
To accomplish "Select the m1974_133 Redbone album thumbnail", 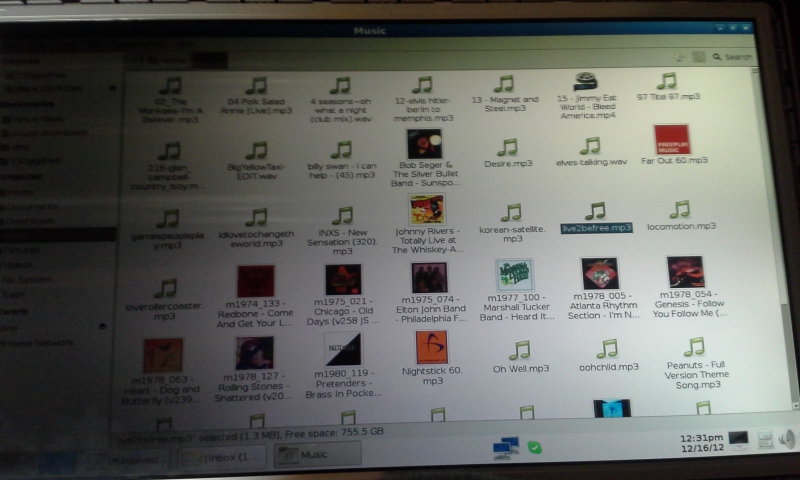I will tap(256, 282).
